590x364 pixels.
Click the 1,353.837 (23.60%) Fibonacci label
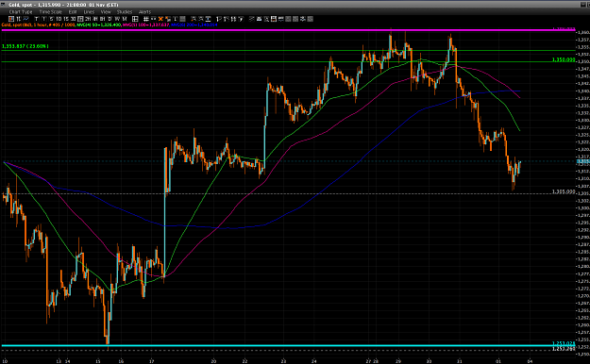click(x=25, y=46)
